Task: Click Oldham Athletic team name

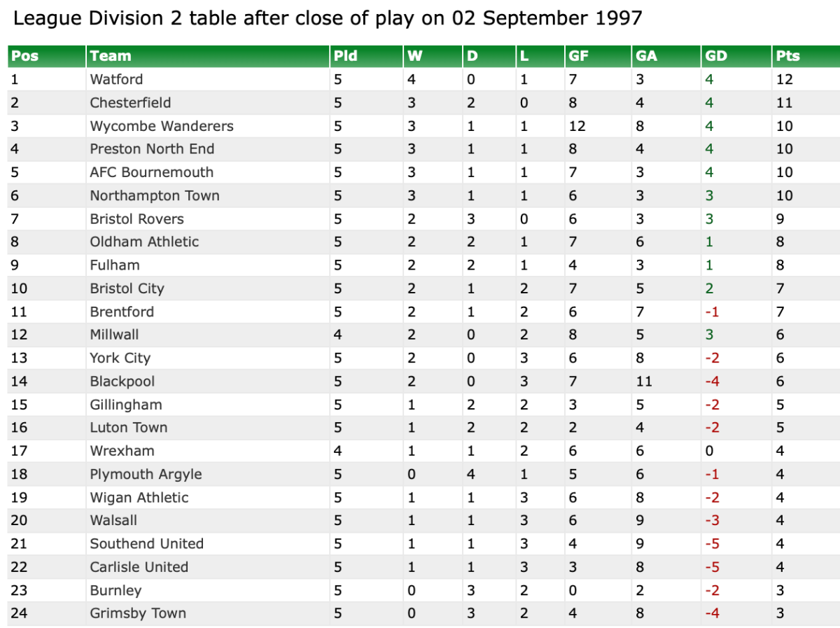Action: pos(144,242)
